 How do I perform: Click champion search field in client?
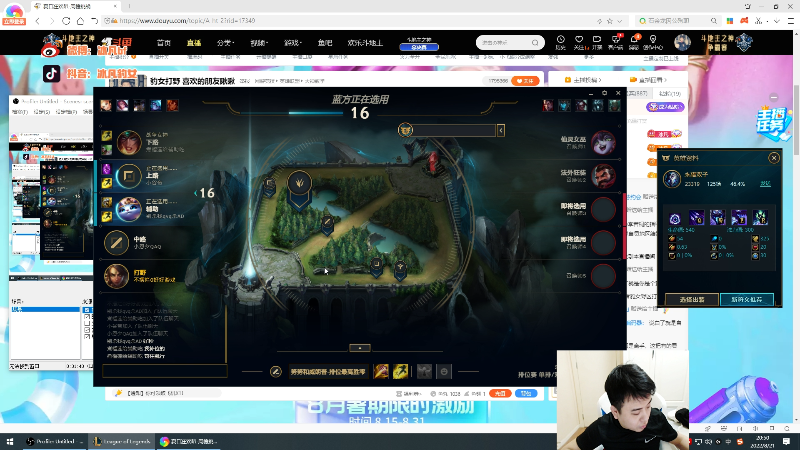[455, 131]
